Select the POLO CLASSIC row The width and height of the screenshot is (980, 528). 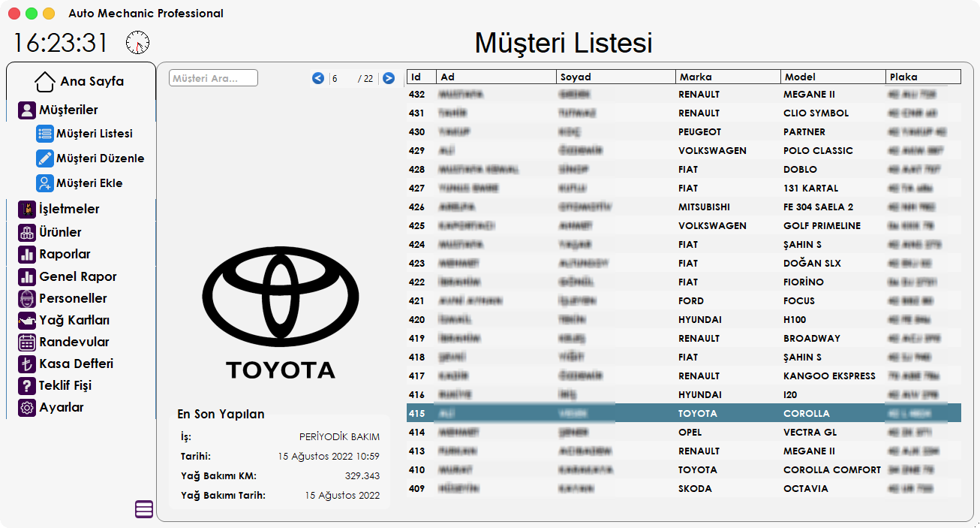point(684,151)
